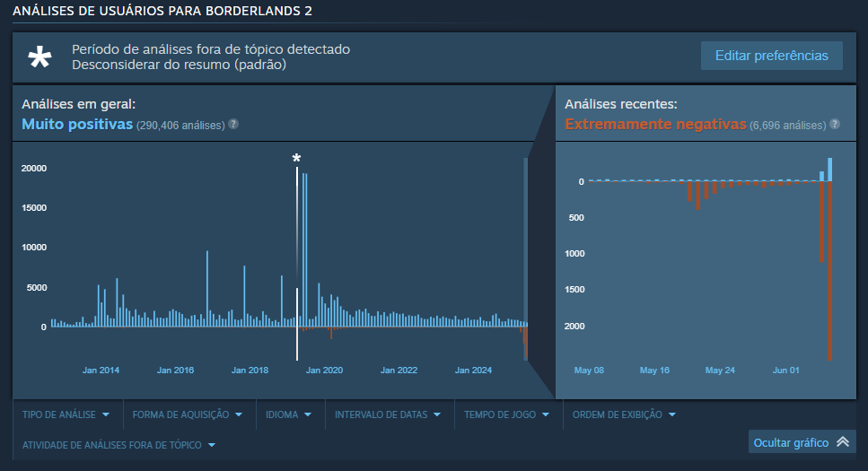Viewport: 868px width, 471px height.
Task: Click the tallest red bar in recent chart
Action: (x=829, y=271)
